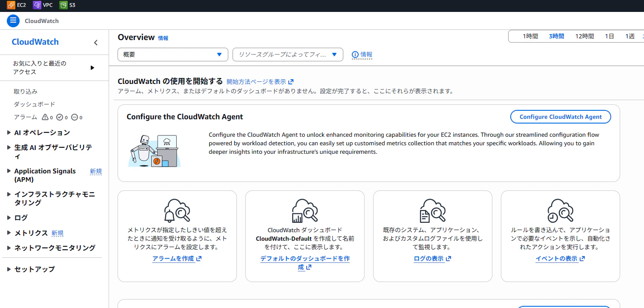The width and height of the screenshot is (644, 308).
Task: Open ダッシュボード in the sidebar
Action: coord(34,104)
